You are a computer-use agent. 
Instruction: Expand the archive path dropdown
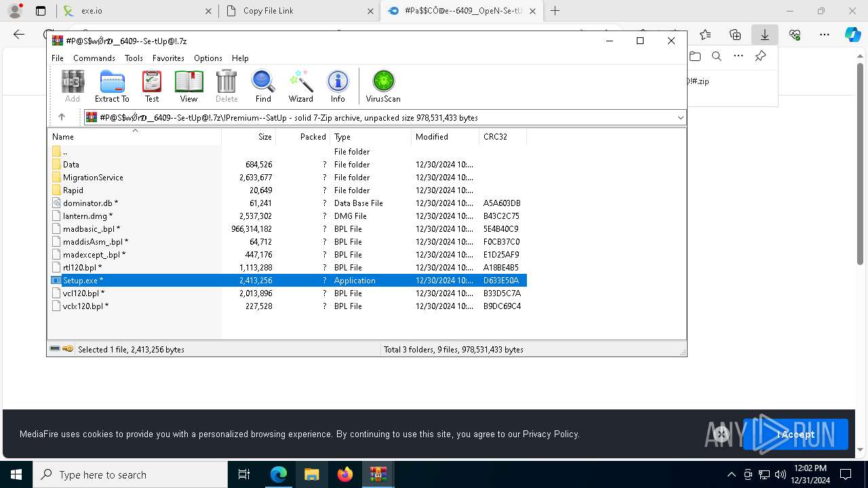pos(680,117)
